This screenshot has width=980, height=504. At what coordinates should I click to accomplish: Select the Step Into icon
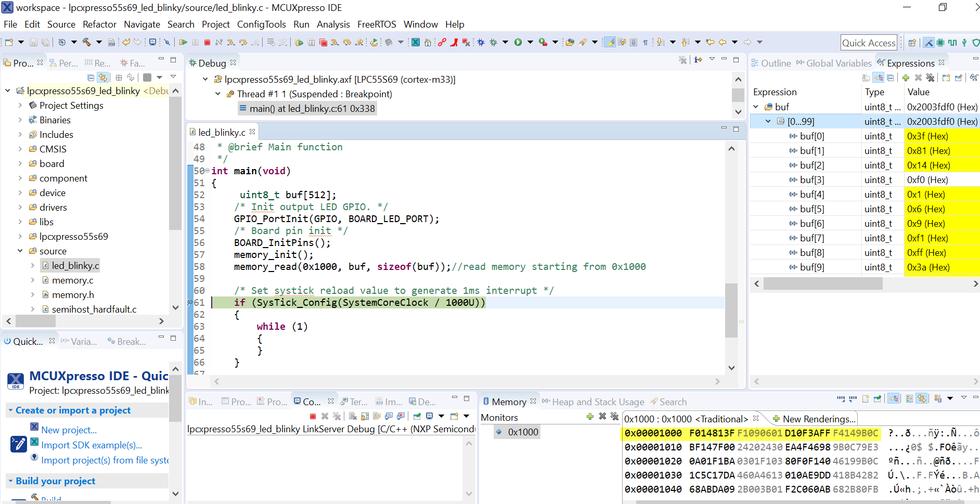230,42
